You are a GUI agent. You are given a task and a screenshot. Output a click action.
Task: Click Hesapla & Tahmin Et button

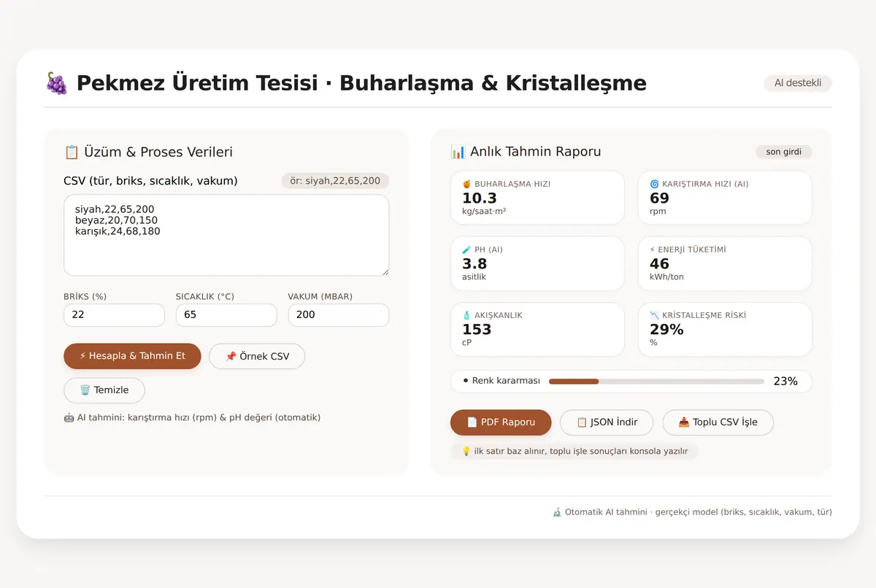[x=132, y=356]
